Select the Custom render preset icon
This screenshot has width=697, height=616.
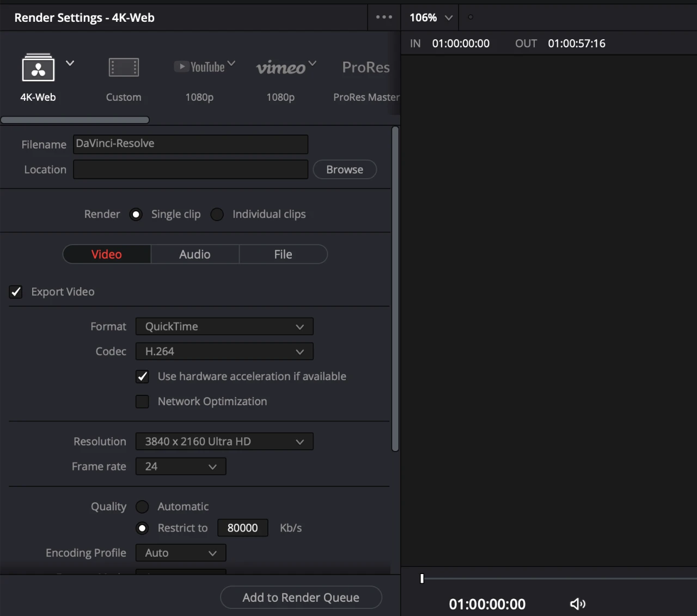pos(124,68)
